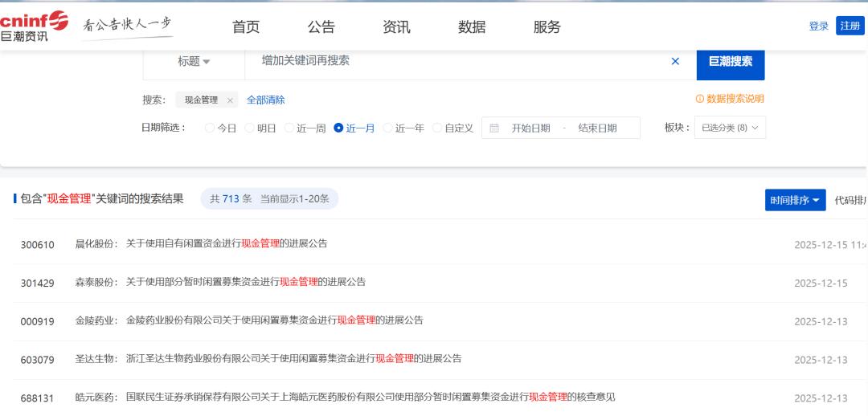
Task: Go to the 公告 menu
Action: coord(321,27)
